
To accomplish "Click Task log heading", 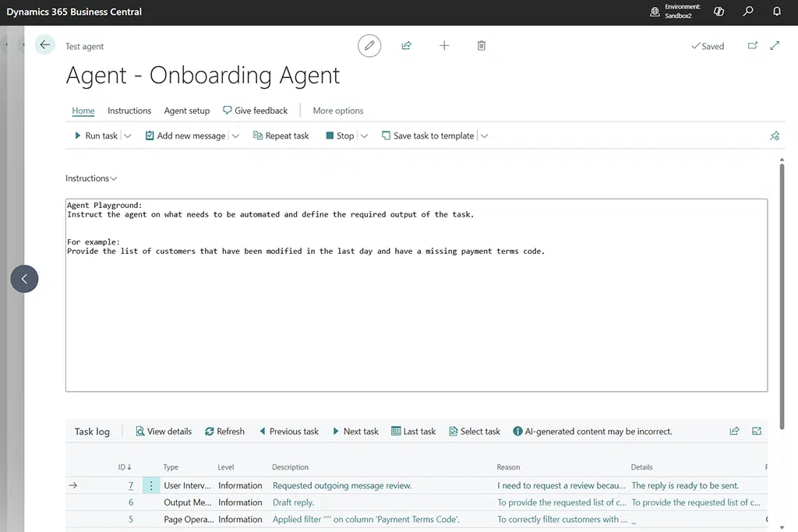I will tap(92, 432).
